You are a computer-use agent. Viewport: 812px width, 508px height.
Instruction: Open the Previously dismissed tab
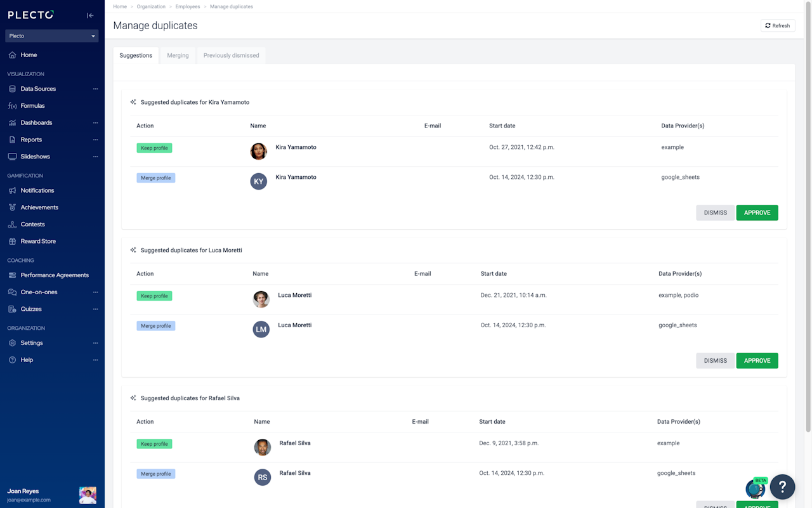click(231, 56)
